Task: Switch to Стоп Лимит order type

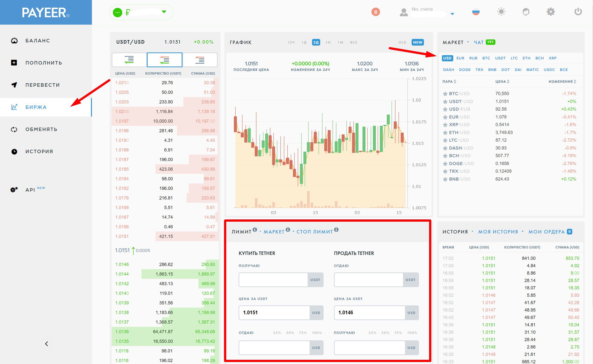Action: (x=314, y=232)
